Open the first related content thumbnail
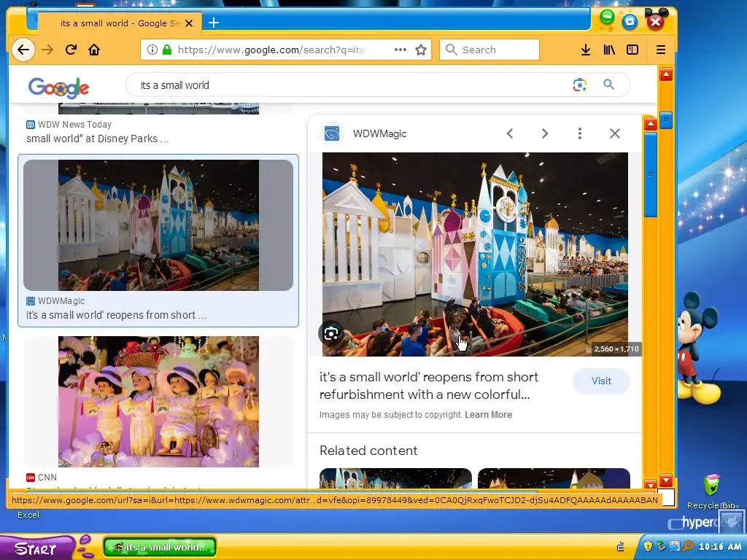 [395, 478]
